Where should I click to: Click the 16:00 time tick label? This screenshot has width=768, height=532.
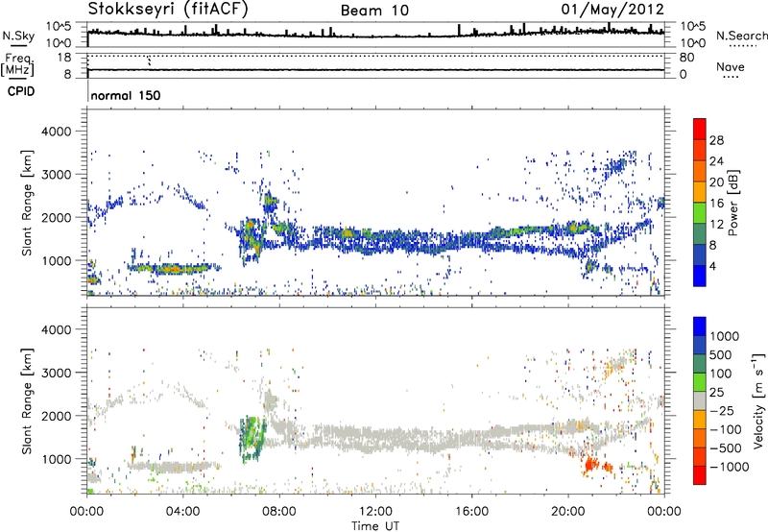click(471, 512)
